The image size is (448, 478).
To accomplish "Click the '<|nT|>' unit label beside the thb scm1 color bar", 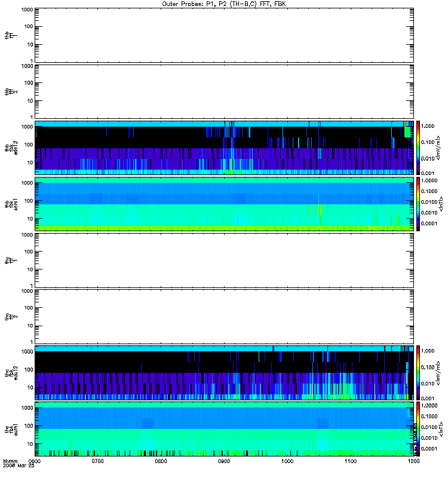I will click(x=441, y=204).
